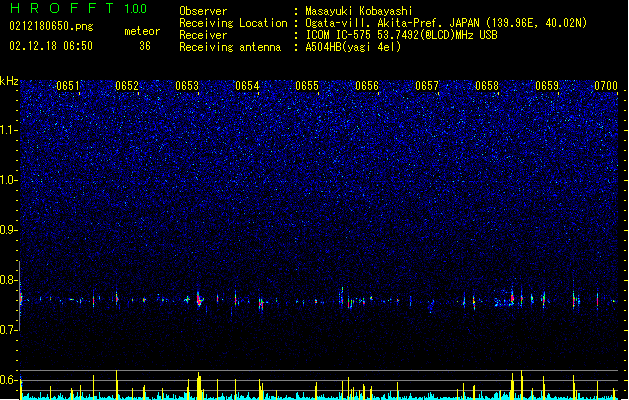Click the 0654 time marker
The height and width of the screenshot is (400, 629).
(247, 86)
